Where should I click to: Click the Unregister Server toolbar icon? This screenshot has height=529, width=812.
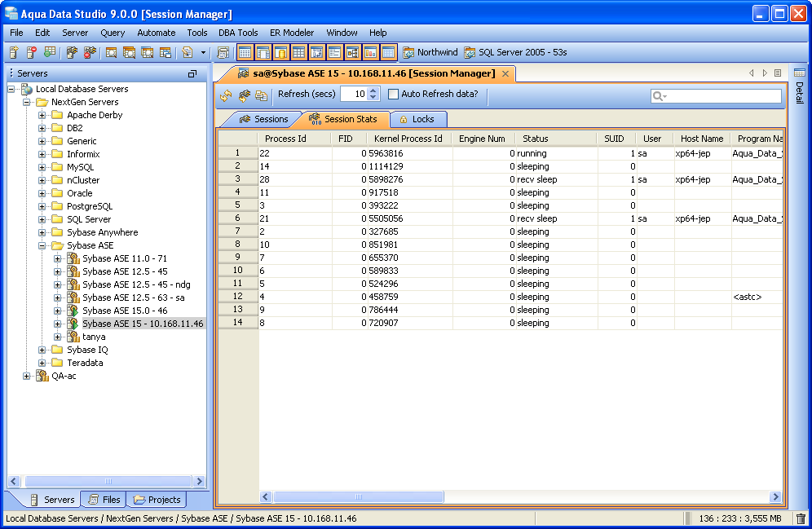pyautogui.click(x=32, y=52)
